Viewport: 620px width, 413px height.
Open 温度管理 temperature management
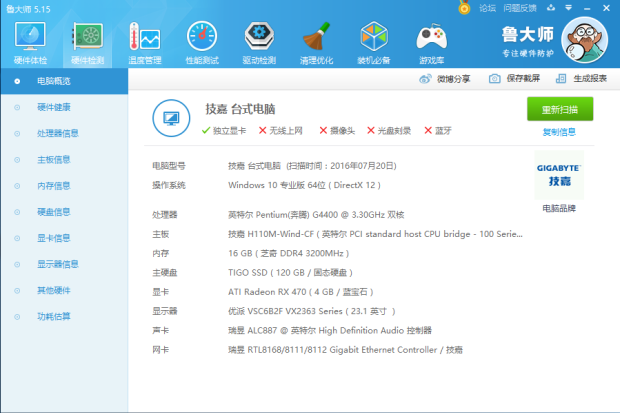145,43
